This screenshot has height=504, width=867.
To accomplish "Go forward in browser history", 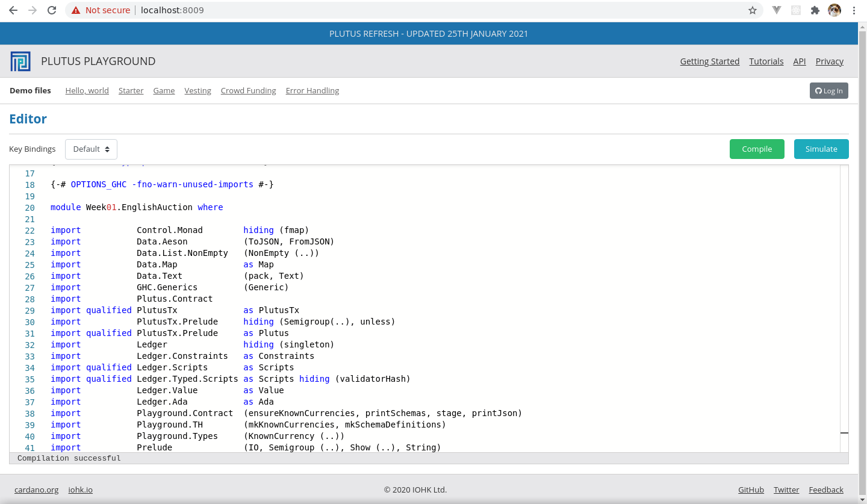I will pyautogui.click(x=33, y=10).
